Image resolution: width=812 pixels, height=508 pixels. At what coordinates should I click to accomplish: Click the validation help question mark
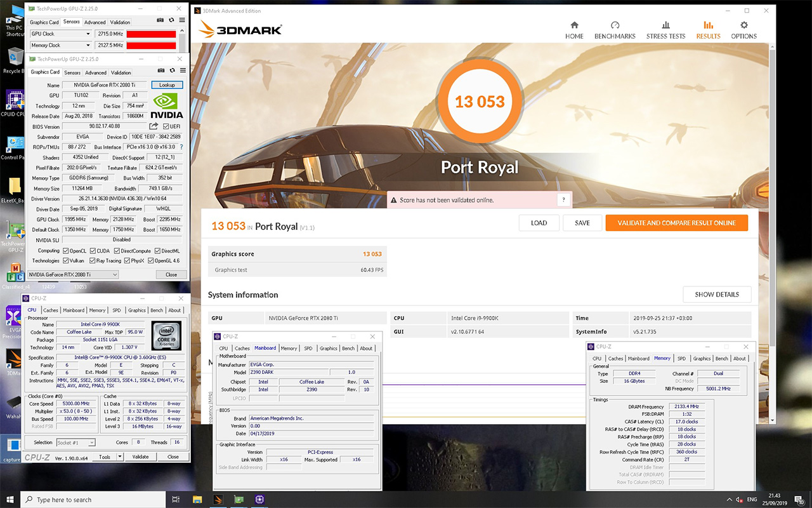(x=563, y=200)
